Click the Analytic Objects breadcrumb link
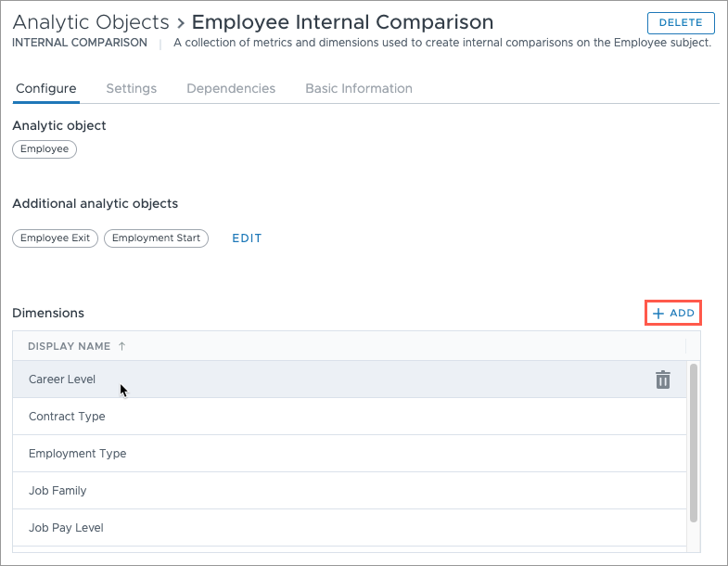 [91, 22]
